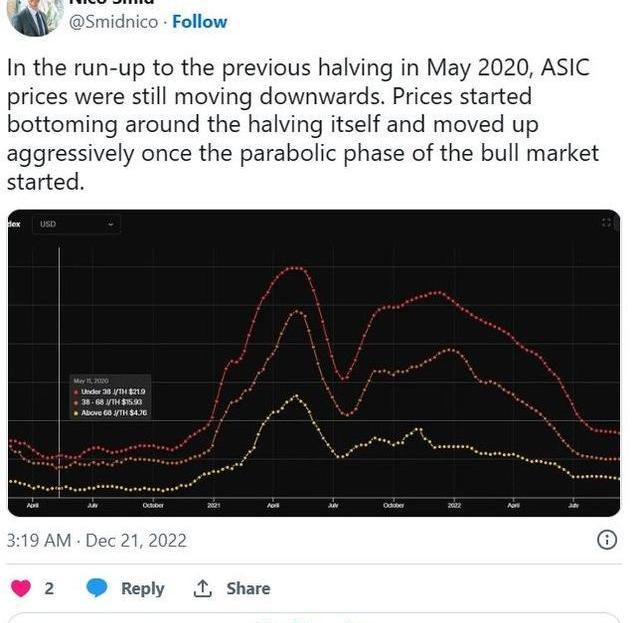The width and height of the screenshot is (640, 623).
Task: Open the 3:19 AM Dec 21, 2022 timestamp
Action: pos(97,540)
